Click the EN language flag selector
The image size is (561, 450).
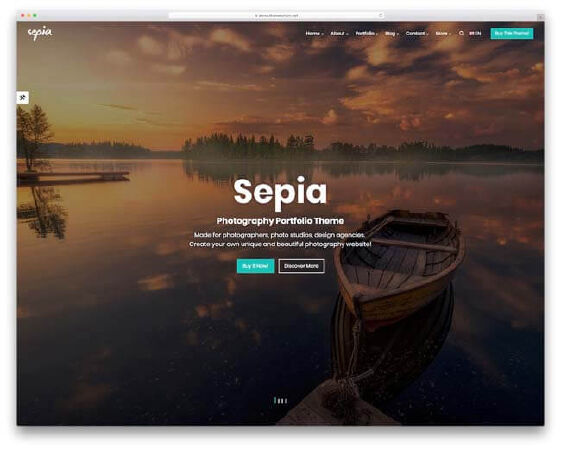click(x=475, y=33)
